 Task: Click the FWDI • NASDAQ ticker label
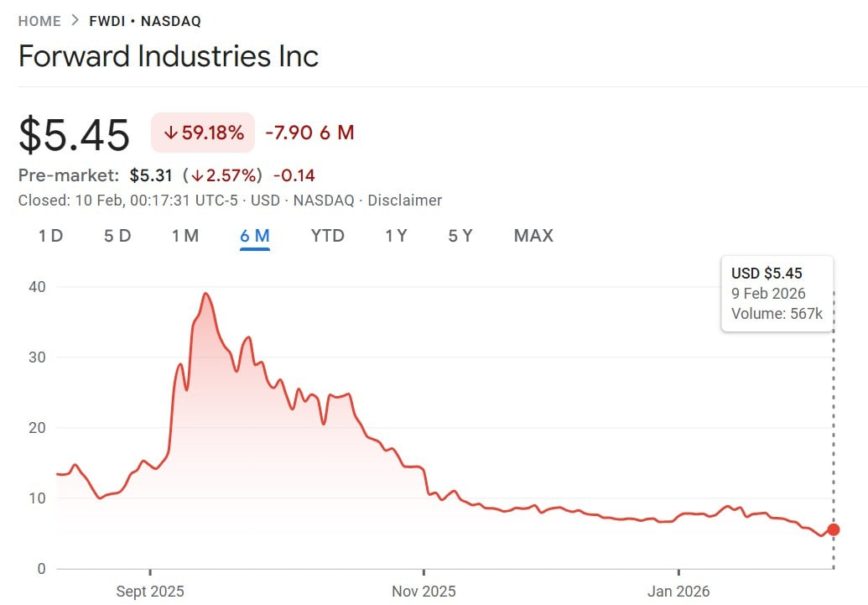tap(145, 21)
